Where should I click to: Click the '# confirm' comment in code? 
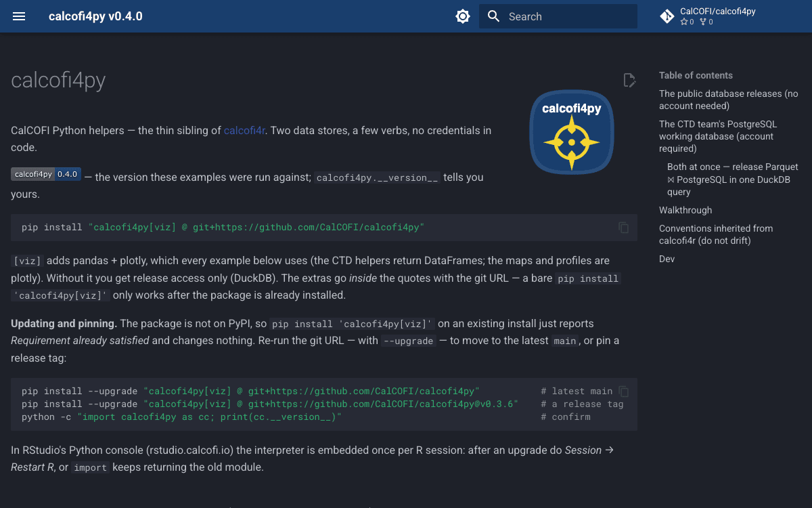click(566, 417)
